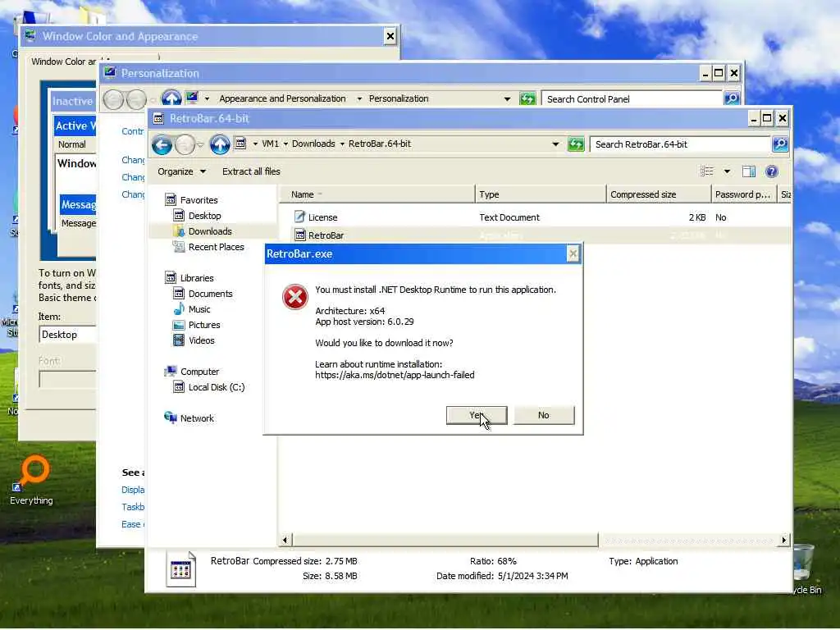This screenshot has width=840, height=630.
Task: Click Up arrow in Personalization window
Action: click(171, 98)
